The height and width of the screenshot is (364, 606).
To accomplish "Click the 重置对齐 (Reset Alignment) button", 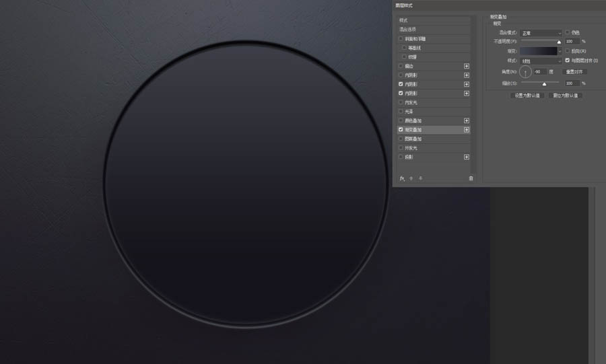I will click(x=574, y=72).
